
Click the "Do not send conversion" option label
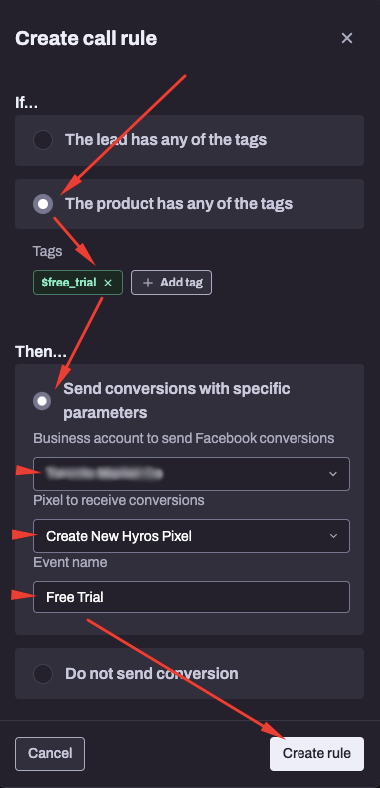point(152,673)
